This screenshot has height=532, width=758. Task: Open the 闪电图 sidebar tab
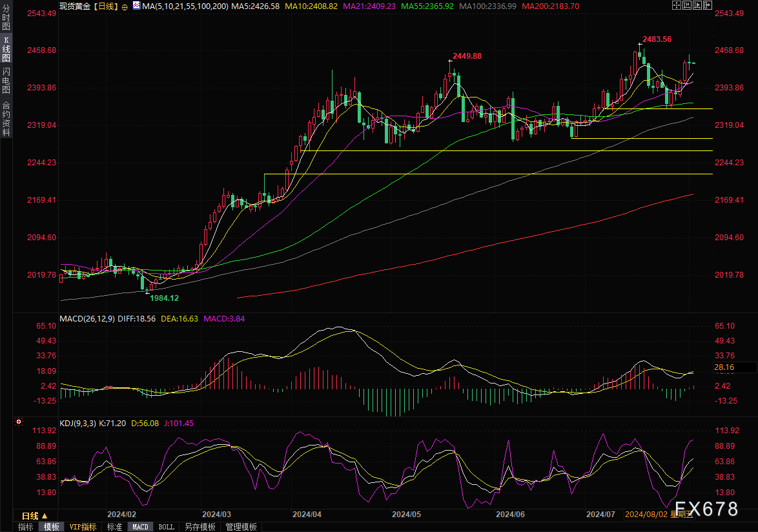(6, 80)
